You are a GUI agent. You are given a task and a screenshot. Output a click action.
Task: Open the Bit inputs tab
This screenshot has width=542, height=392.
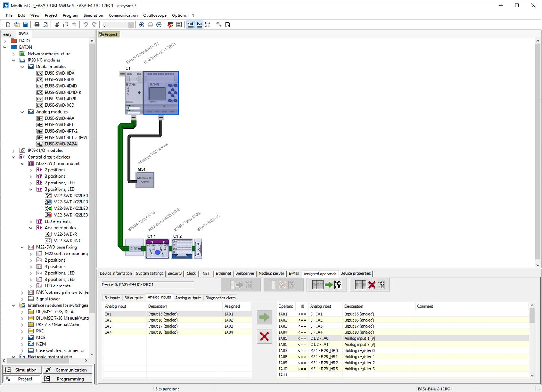pyautogui.click(x=112, y=298)
